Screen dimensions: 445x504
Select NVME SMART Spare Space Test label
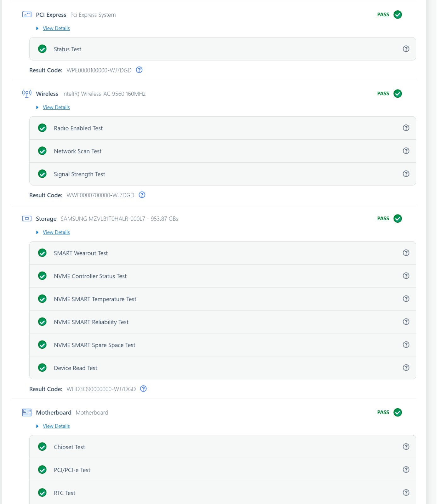tap(94, 345)
